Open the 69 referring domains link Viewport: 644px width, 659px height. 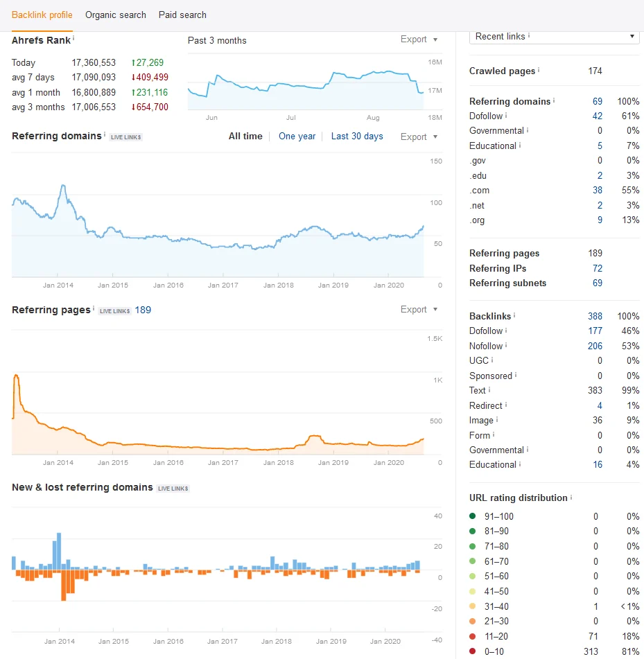click(598, 101)
